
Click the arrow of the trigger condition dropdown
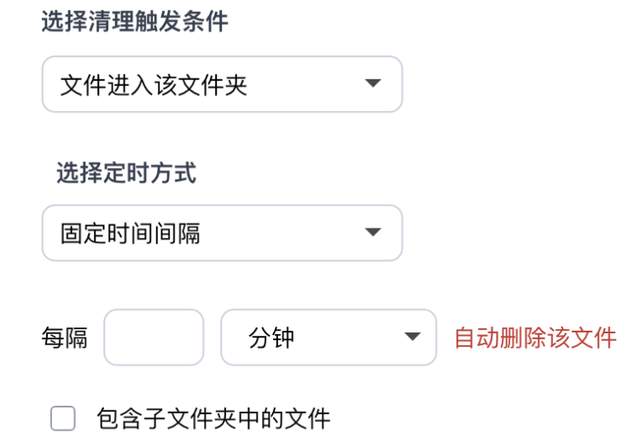point(372,84)
